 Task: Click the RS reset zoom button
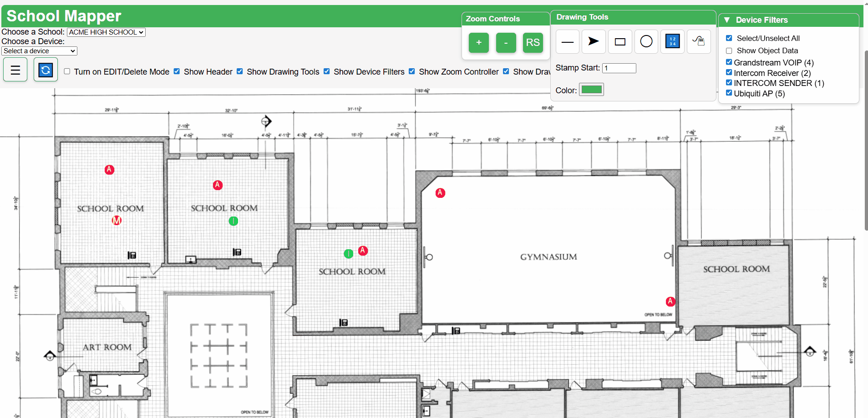533,43
